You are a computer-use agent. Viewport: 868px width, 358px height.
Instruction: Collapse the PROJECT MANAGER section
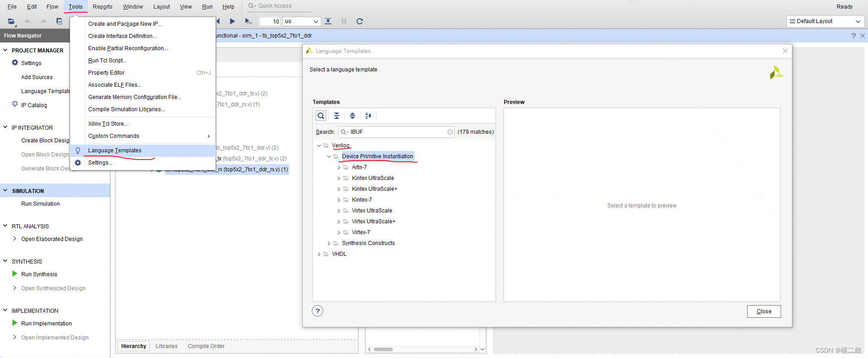[5, 50]
